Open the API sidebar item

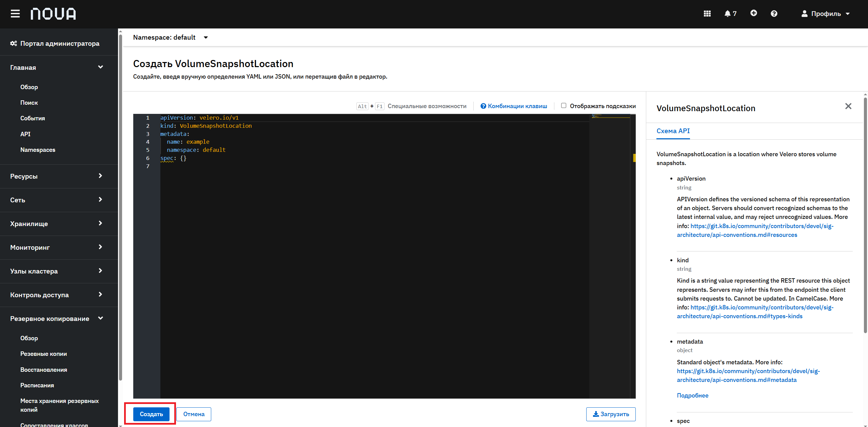click(25, 134)
